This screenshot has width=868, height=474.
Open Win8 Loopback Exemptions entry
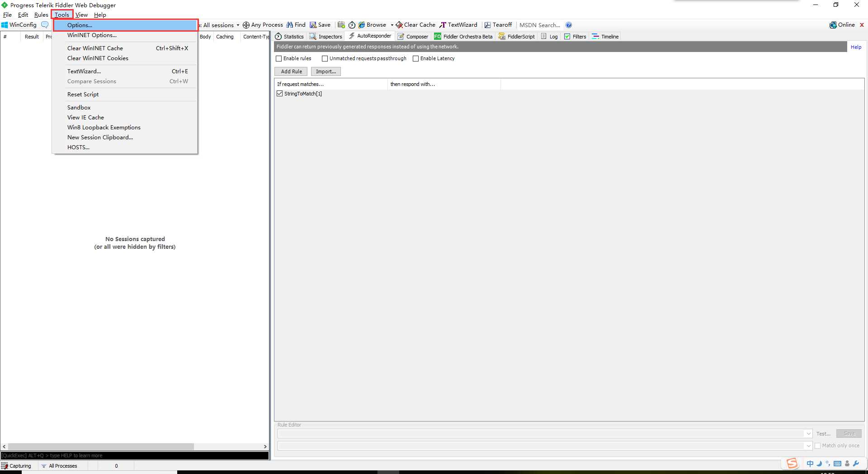click(x=125, y=128)
